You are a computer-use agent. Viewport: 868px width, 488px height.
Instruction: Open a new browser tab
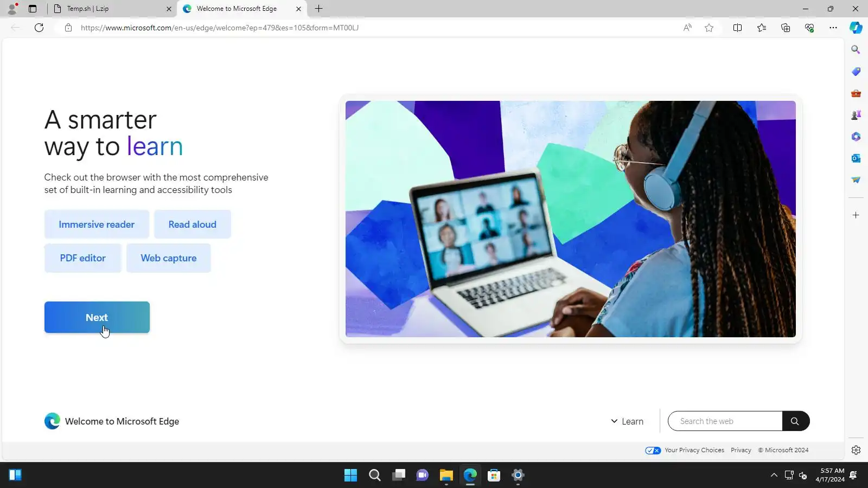tap(319, 9)
